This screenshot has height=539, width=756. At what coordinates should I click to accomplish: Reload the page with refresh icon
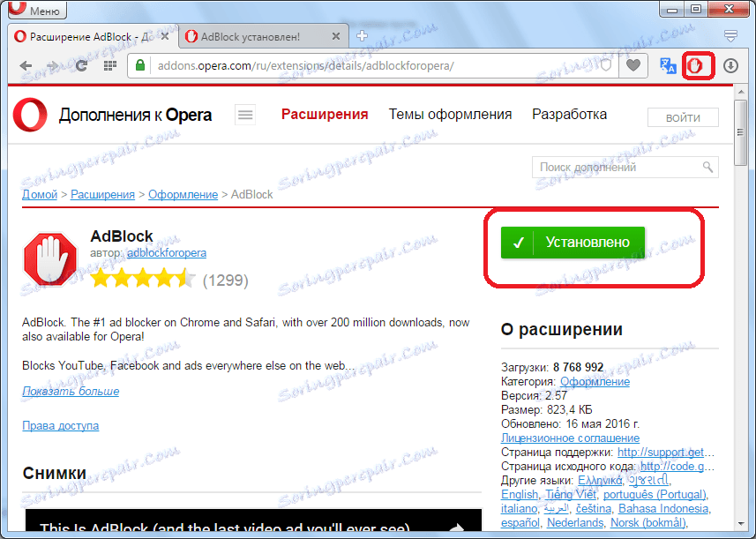pos(81,65)
